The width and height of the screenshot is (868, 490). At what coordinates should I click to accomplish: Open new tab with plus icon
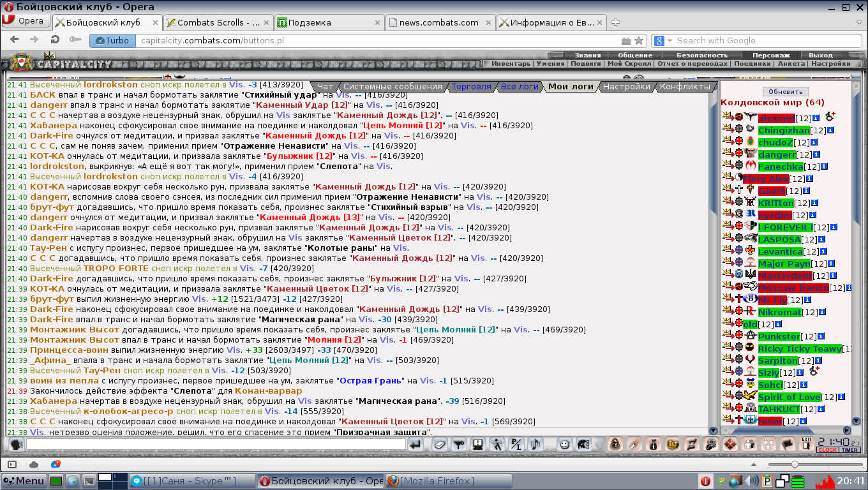(x=616, y=22)
